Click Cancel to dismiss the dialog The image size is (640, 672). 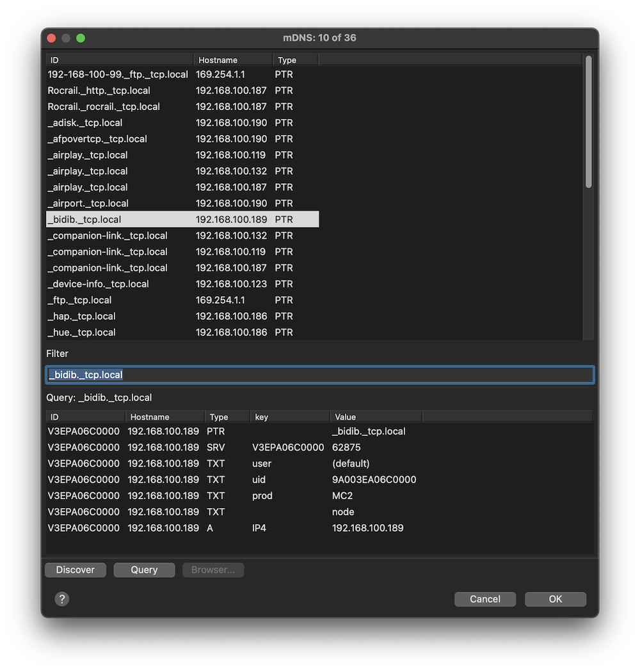[x=485, y=599]
